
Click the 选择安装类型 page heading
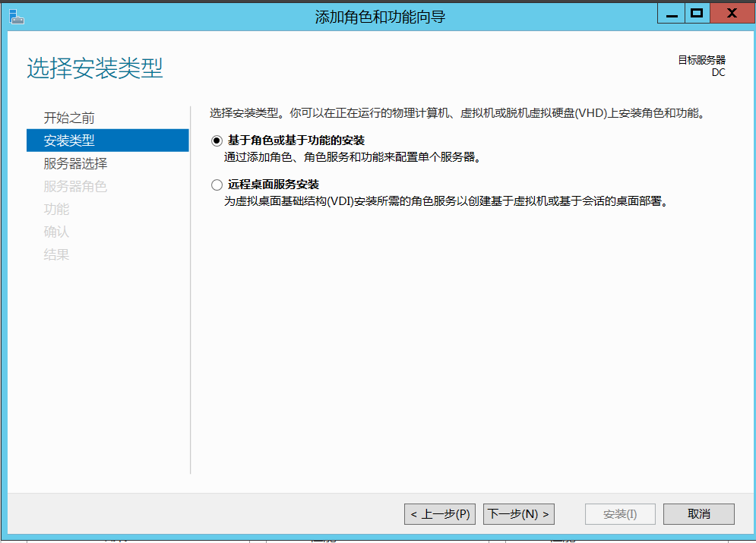(95, 68)
